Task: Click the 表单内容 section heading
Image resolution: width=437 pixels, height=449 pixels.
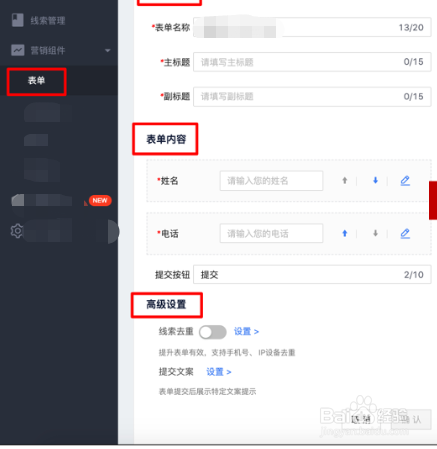Action: click(x=166, y=139)
